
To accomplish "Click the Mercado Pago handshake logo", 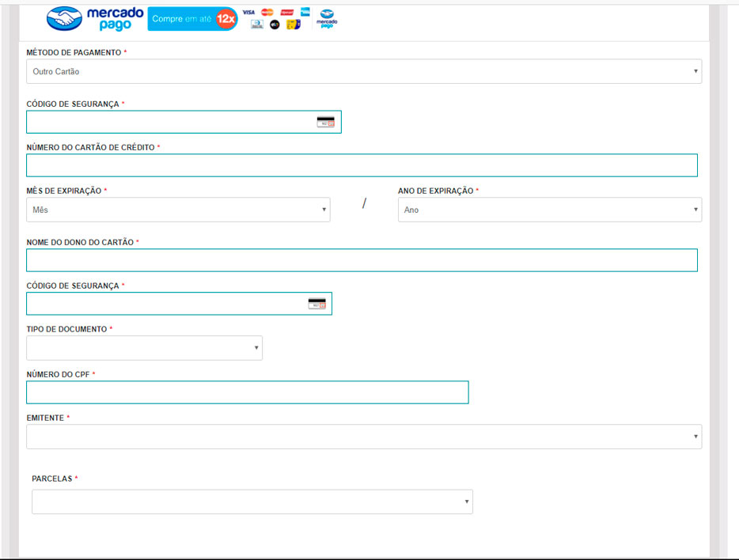I will [x=64, y=18].
